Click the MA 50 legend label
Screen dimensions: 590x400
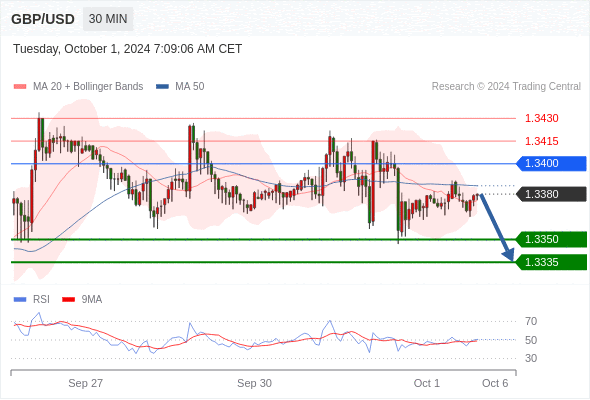click(x=190, y=87)
